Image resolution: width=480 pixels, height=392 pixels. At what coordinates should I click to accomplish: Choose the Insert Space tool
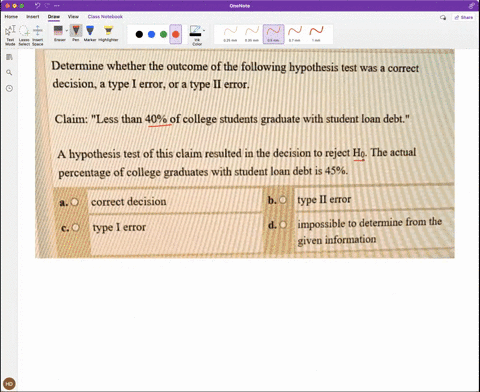pyautogui.click(x=38, y=35)
